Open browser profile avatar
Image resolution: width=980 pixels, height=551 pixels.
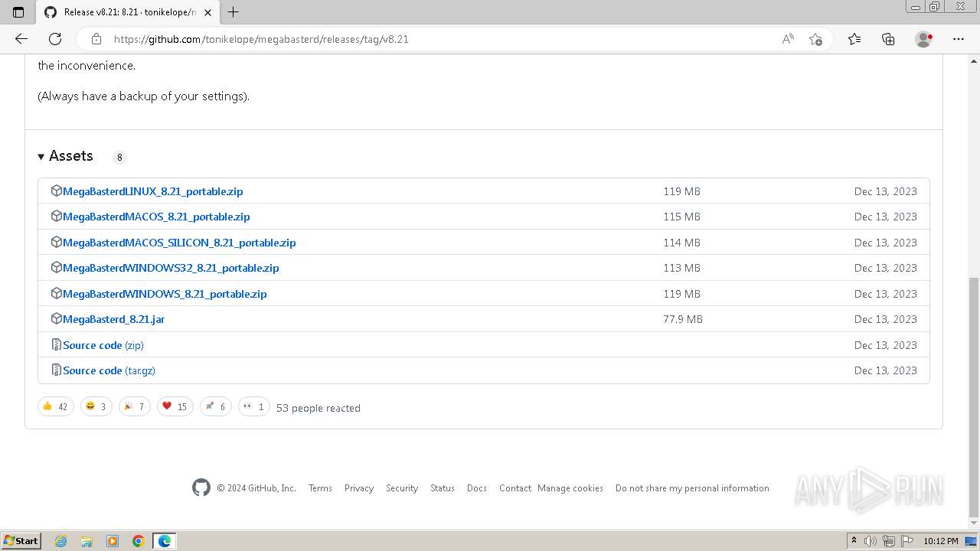pos(923,39)
